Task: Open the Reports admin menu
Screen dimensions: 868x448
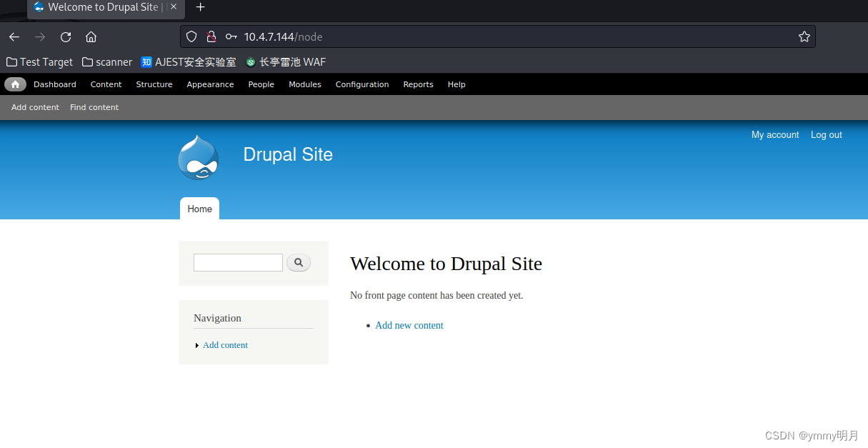Action: pos(418,84)
